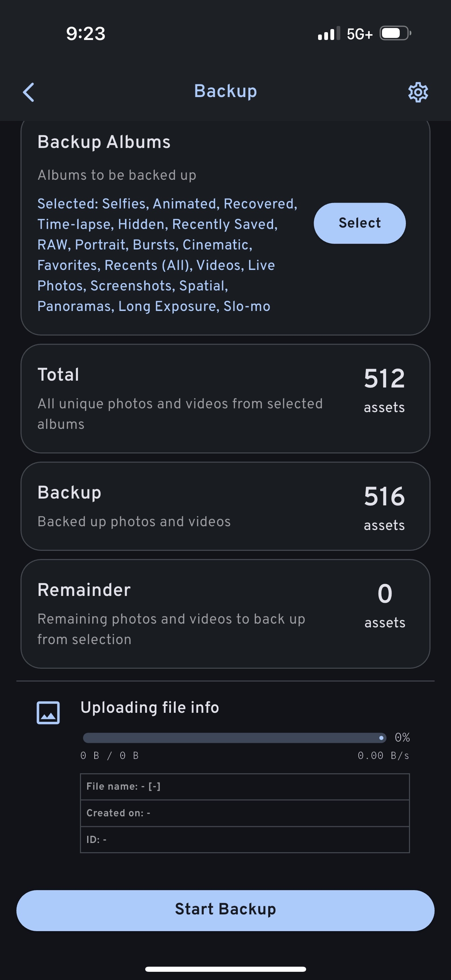Tap the back arrow icon
This screenshot has height=980, width=451.
(x=28, y=92)
